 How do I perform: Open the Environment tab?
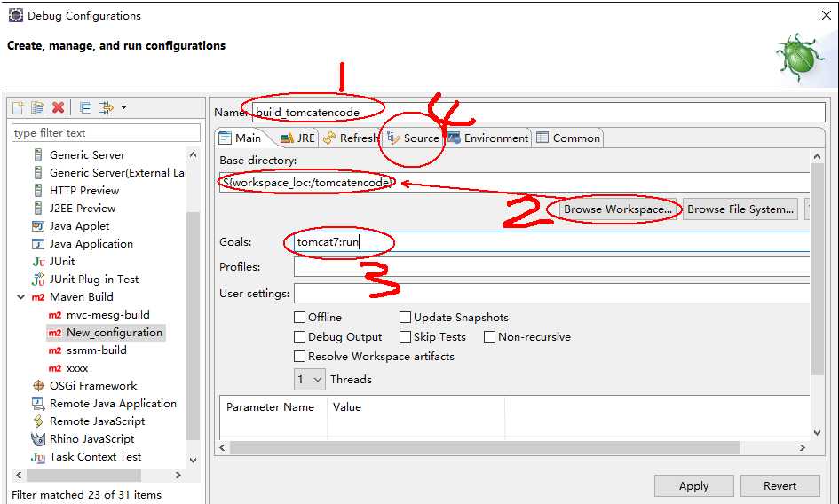[488, 138]
